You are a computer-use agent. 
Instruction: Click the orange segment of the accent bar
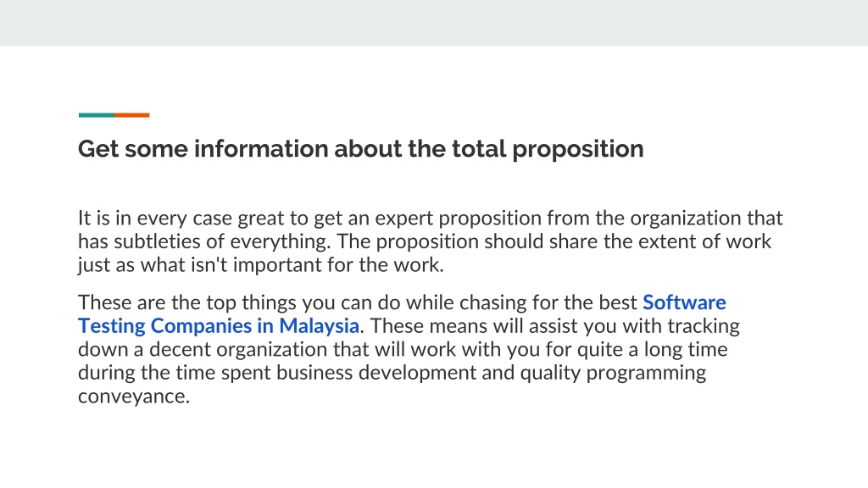click(x=131, y=115)
